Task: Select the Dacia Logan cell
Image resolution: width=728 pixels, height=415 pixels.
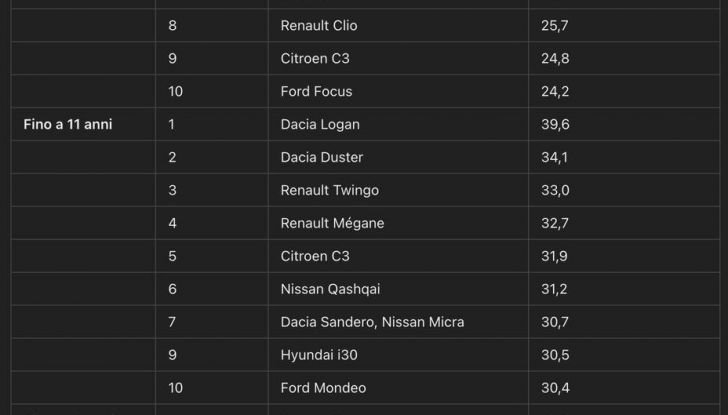Action: [320, 124]
